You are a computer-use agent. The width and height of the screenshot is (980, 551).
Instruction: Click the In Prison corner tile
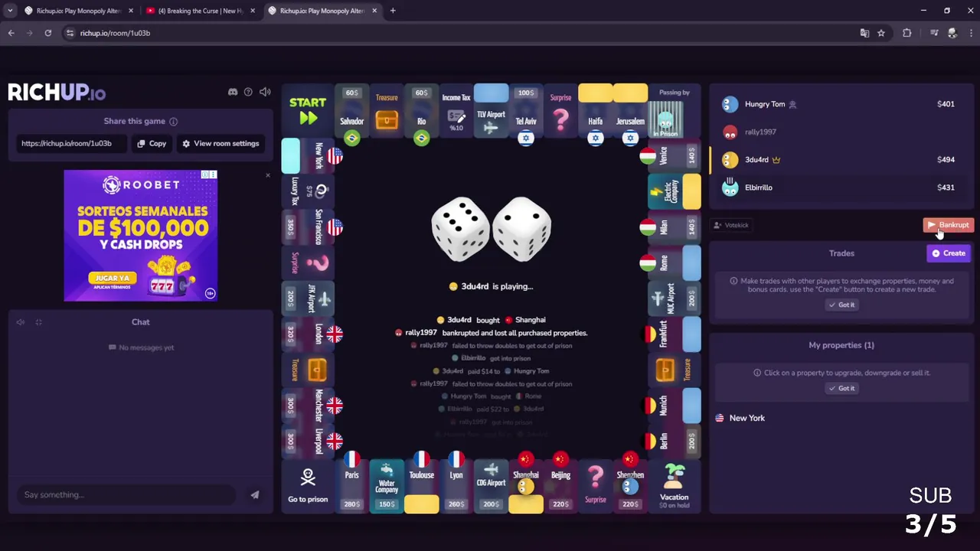coord(675,112)
